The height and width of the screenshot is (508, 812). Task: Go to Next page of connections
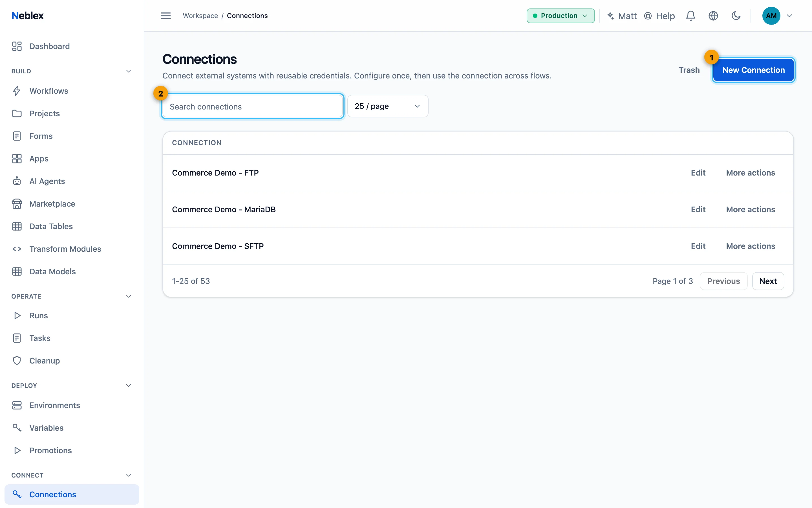pos(768,281)
